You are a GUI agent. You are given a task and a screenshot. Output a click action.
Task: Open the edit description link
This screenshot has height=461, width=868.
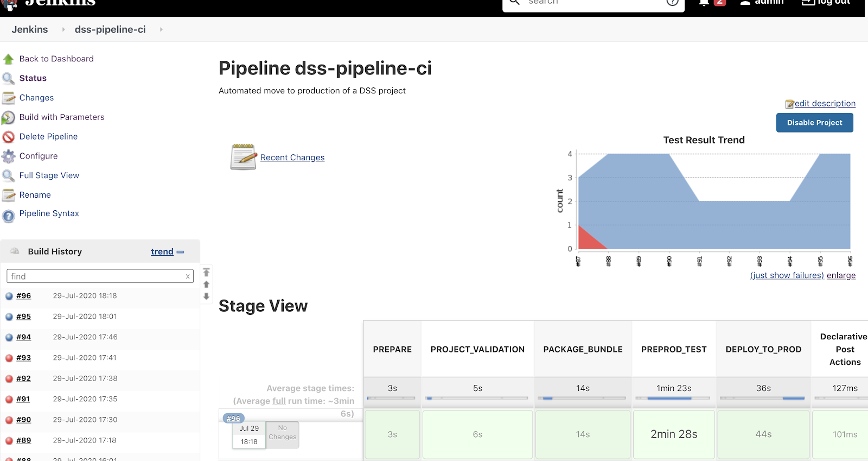pos(825,103)
